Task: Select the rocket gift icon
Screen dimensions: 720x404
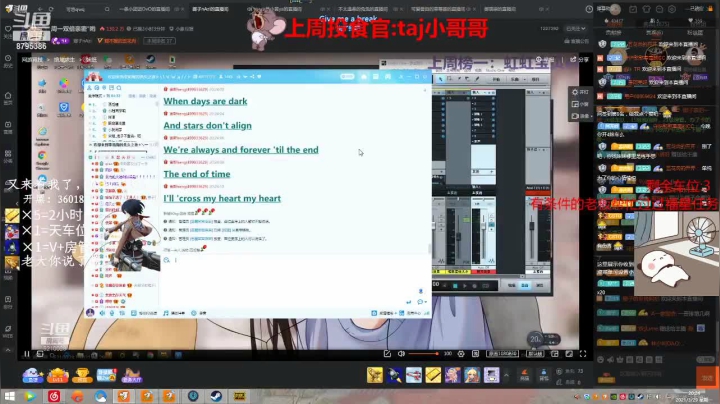Action: coord(394,375)
